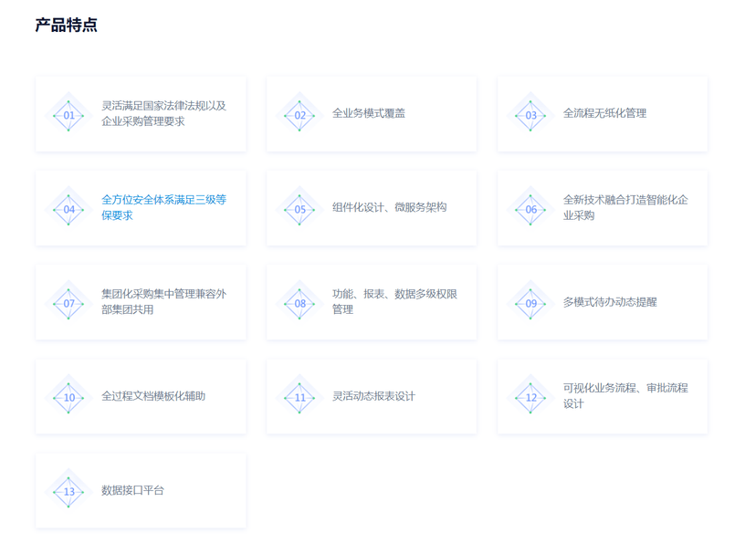Click the 产品特点 section heading
Screen dimensions: 756x554
[x=66, y=25]
